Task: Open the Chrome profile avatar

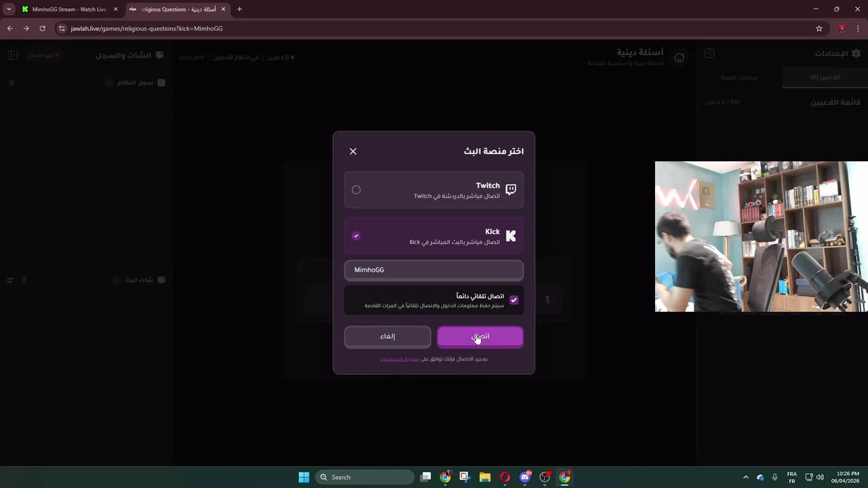Action: coord(842,28)
